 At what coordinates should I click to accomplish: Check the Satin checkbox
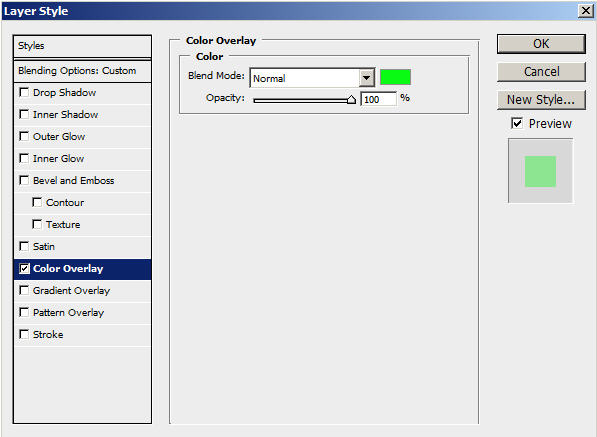tap(24, 246)
